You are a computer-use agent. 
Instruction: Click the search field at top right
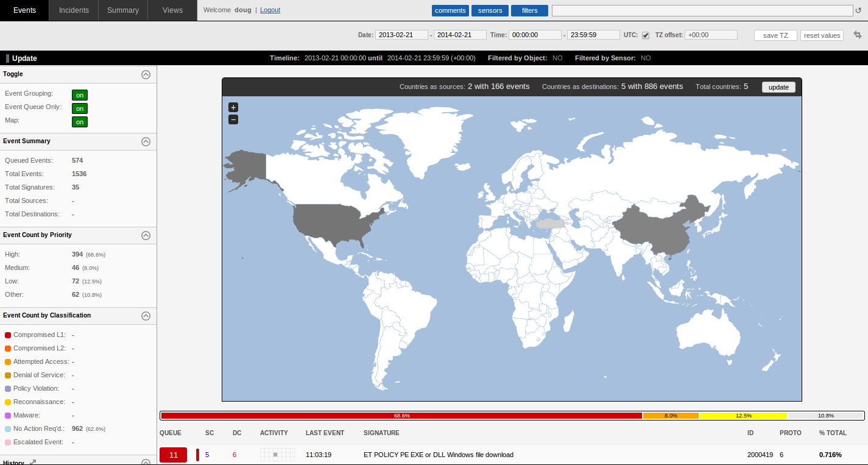[x=700, y=10]
